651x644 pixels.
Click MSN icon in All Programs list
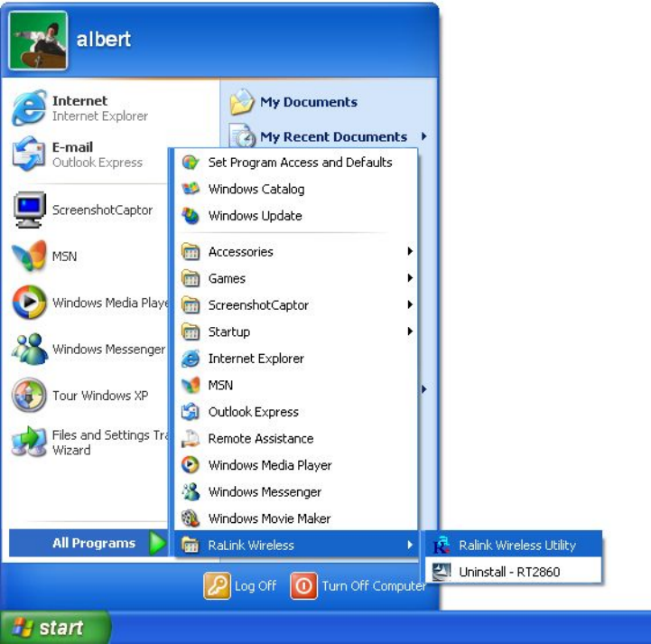(191, 385)
